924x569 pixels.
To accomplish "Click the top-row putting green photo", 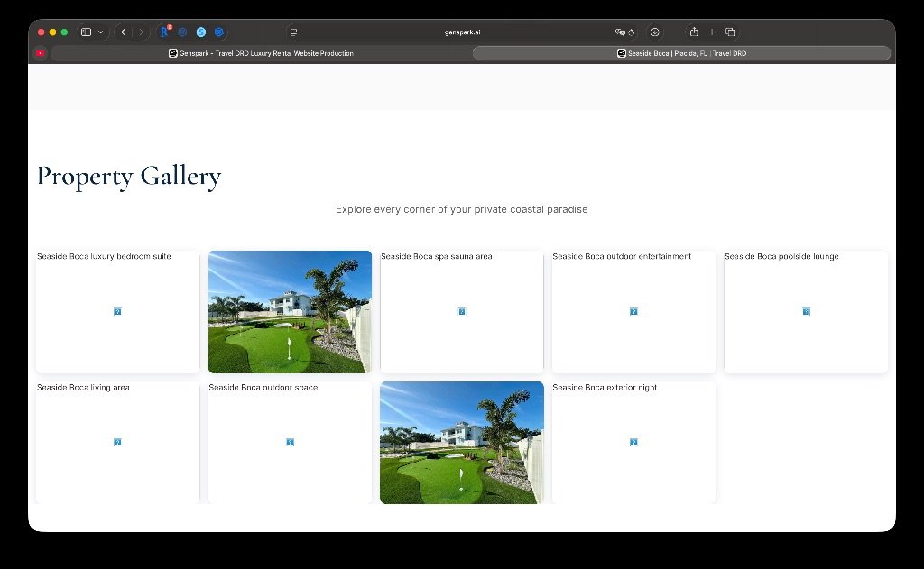I will coord(290,312).
